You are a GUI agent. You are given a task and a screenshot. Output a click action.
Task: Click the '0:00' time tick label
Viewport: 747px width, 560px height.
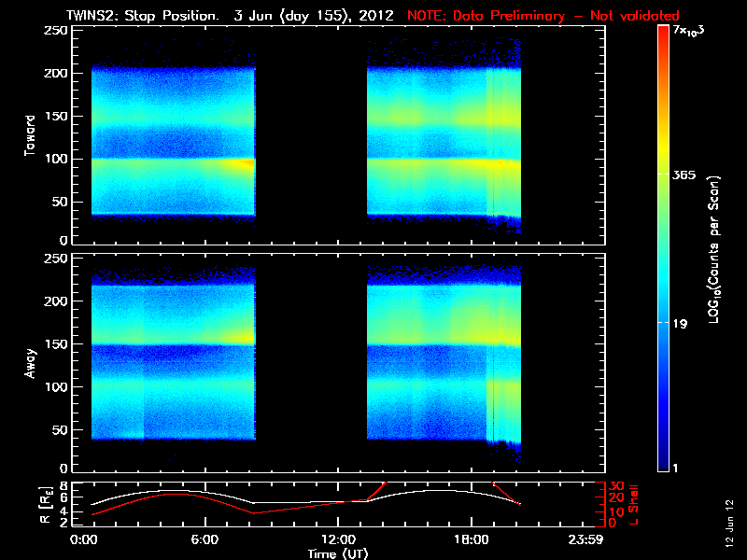click(83, 540)
